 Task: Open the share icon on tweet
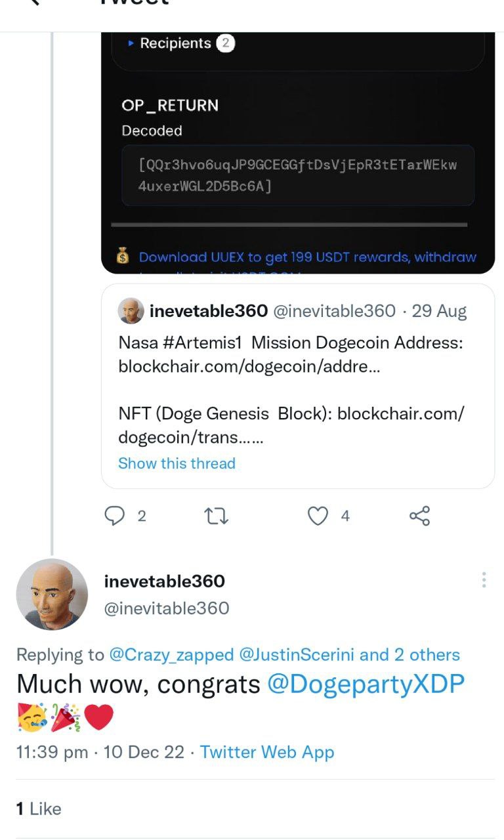[419, 516]
